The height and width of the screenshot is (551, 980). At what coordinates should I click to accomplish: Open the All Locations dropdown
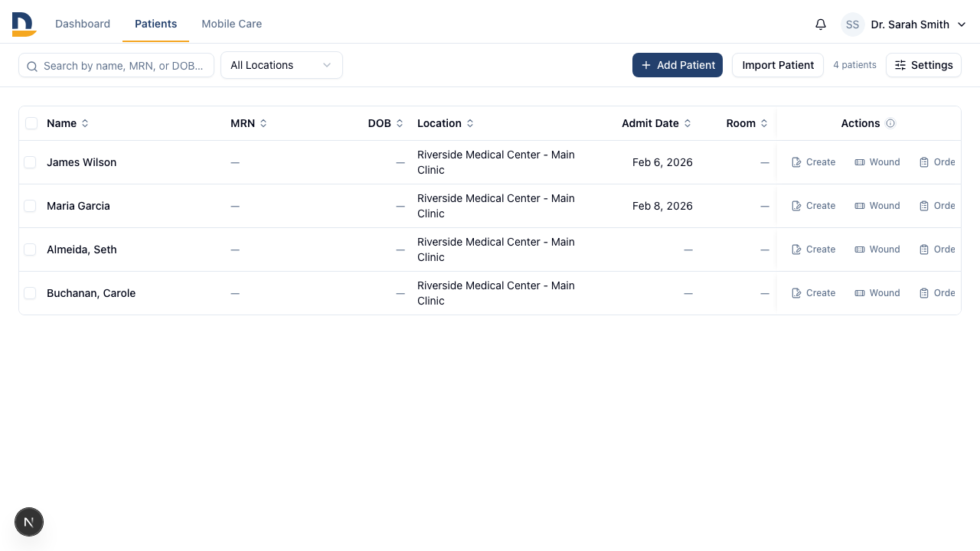click(x=282, y=65)
